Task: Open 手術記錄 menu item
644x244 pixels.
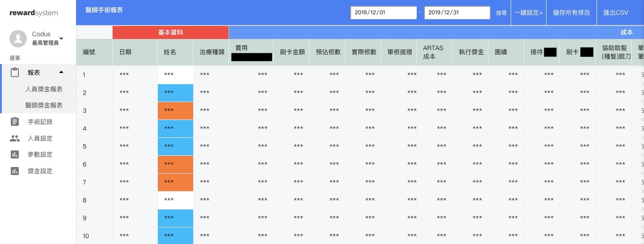Action: (40, 122)
